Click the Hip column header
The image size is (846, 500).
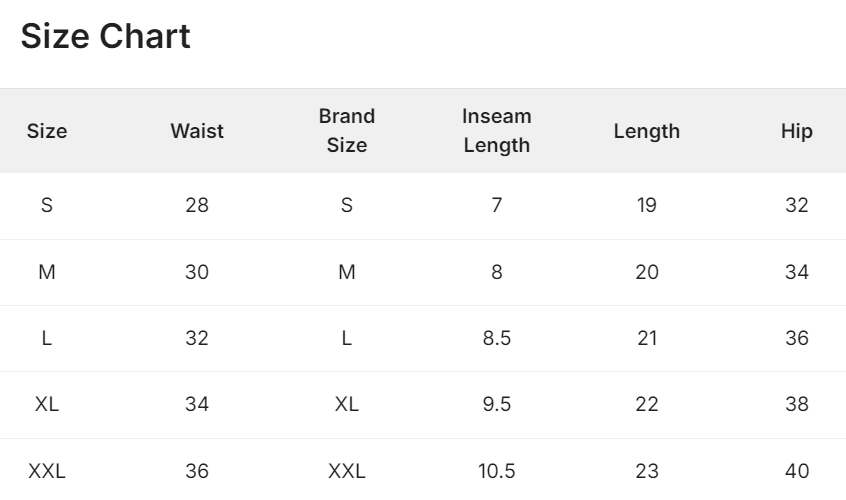797,131
